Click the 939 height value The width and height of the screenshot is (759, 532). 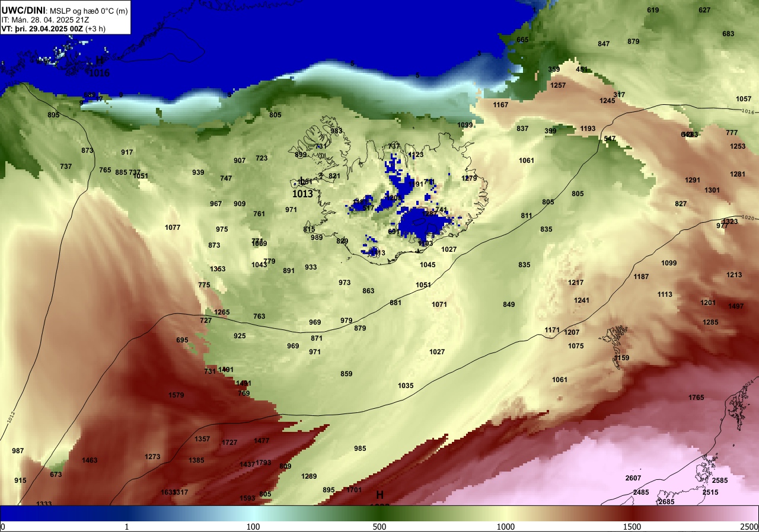[198, 172]
